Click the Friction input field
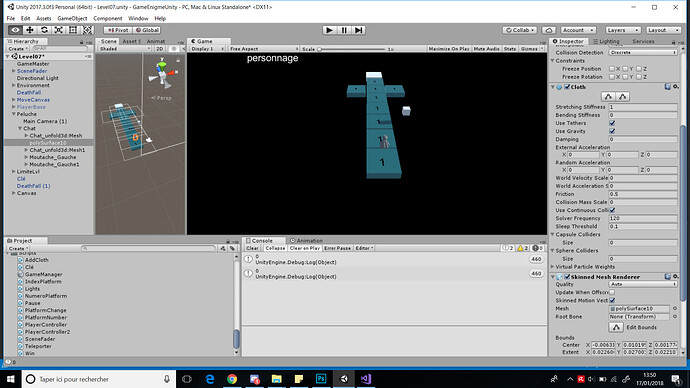 [643, 194]
